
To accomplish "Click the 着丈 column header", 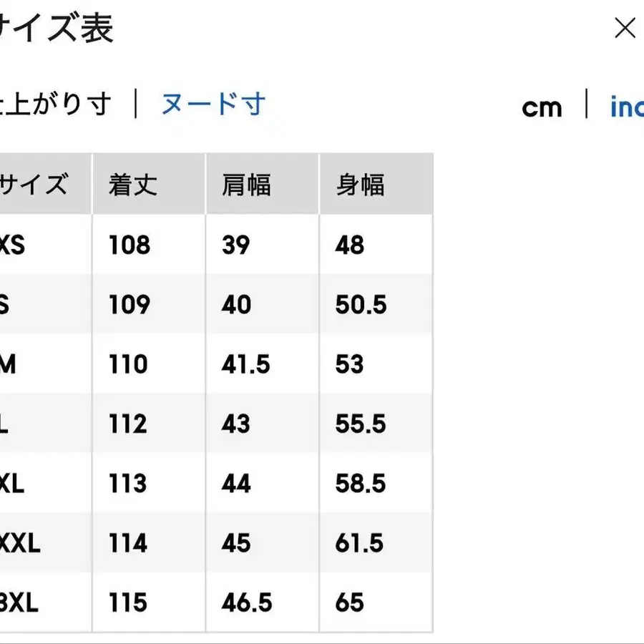I will 133,185.
